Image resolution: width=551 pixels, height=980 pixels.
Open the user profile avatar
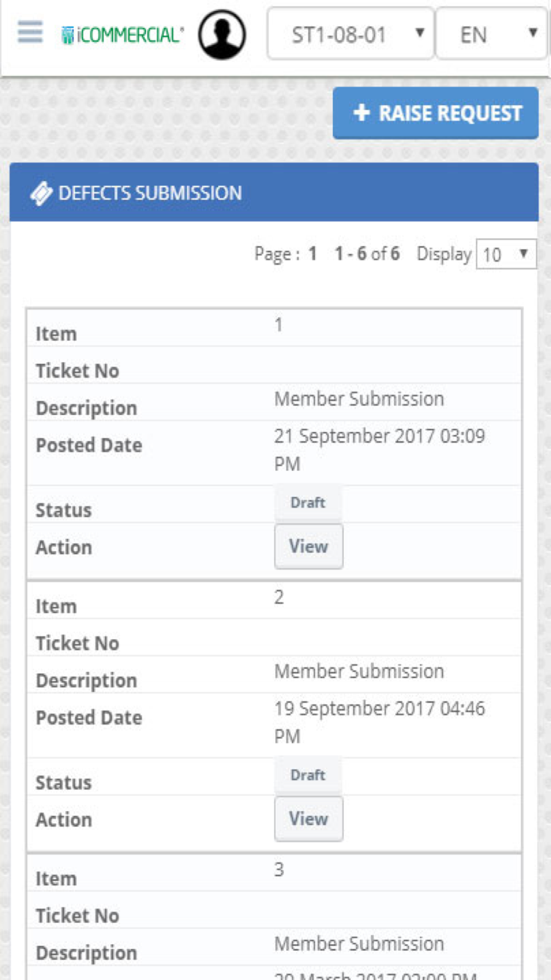point(222,35)
